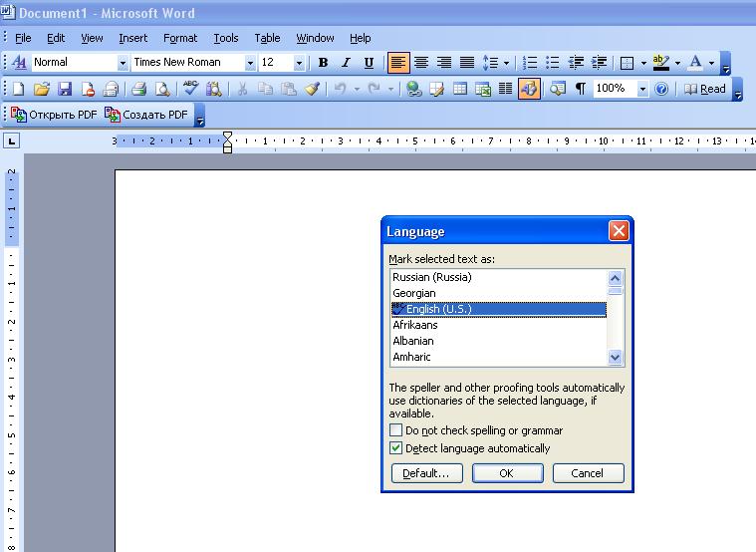Click the Outside Border icon
This screenshot has height=552, width=756.
click(x=627, y=63)
